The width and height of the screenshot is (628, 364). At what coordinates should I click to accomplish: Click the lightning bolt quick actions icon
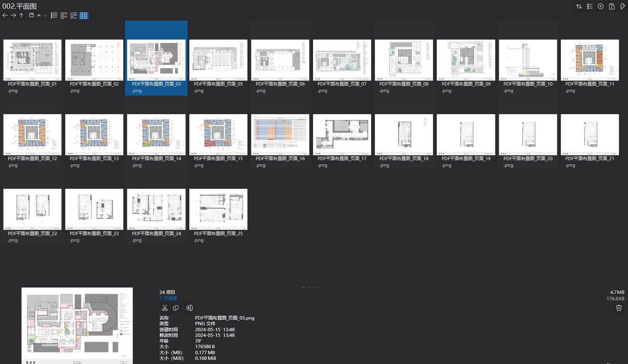[622, 6]
